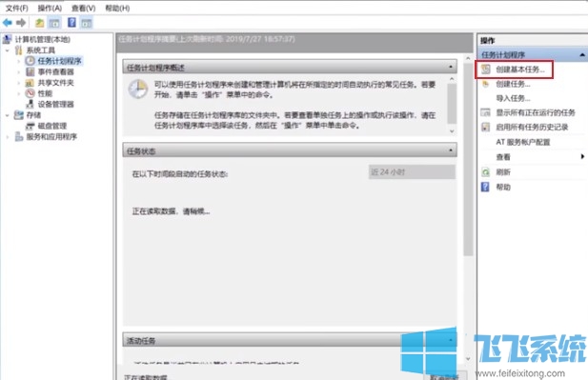Screen dimensions: 588x380
Task: Open the 近 24 小时 dropdown
Action: (x=412, y=172)
